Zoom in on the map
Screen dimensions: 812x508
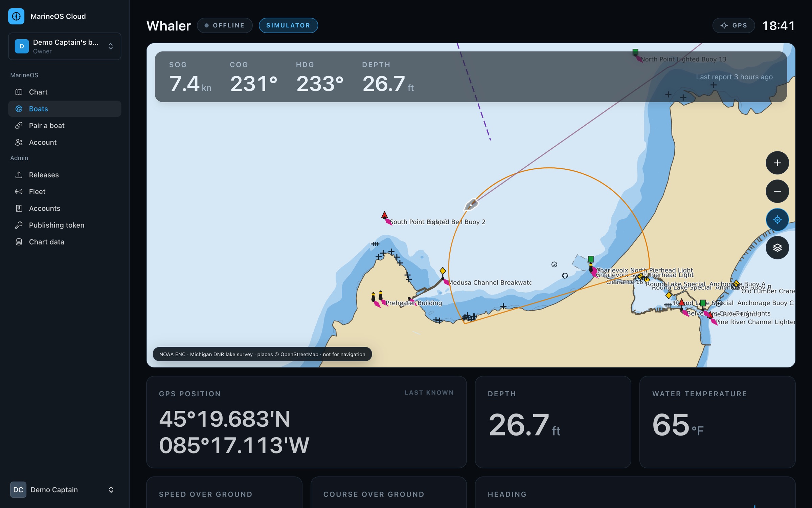777,163
